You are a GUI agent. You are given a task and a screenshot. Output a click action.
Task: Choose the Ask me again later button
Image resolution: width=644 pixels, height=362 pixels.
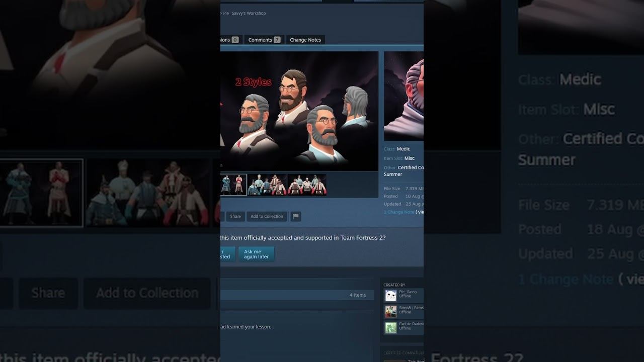pos(257,254)
